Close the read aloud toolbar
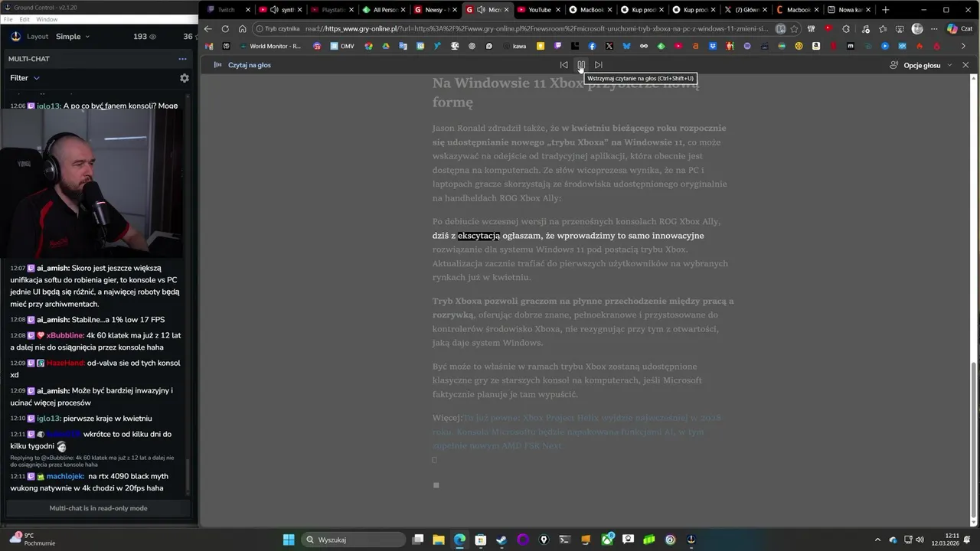 coord(965,65)
